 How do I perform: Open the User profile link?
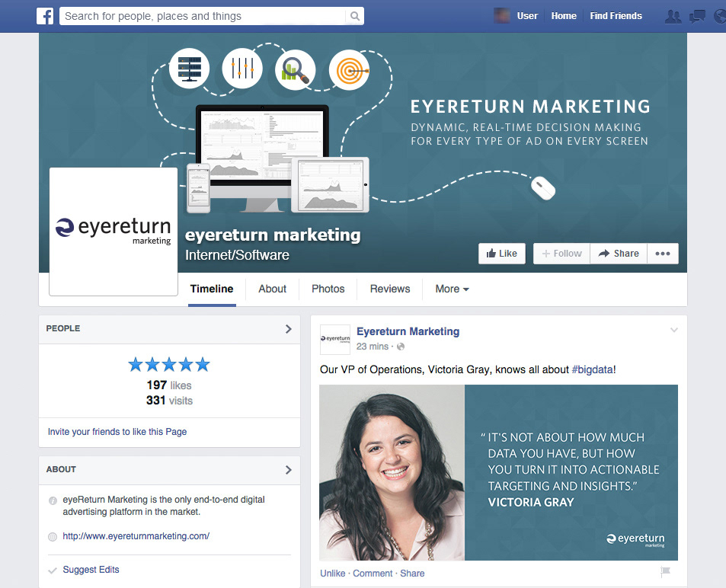coord(527,16)
